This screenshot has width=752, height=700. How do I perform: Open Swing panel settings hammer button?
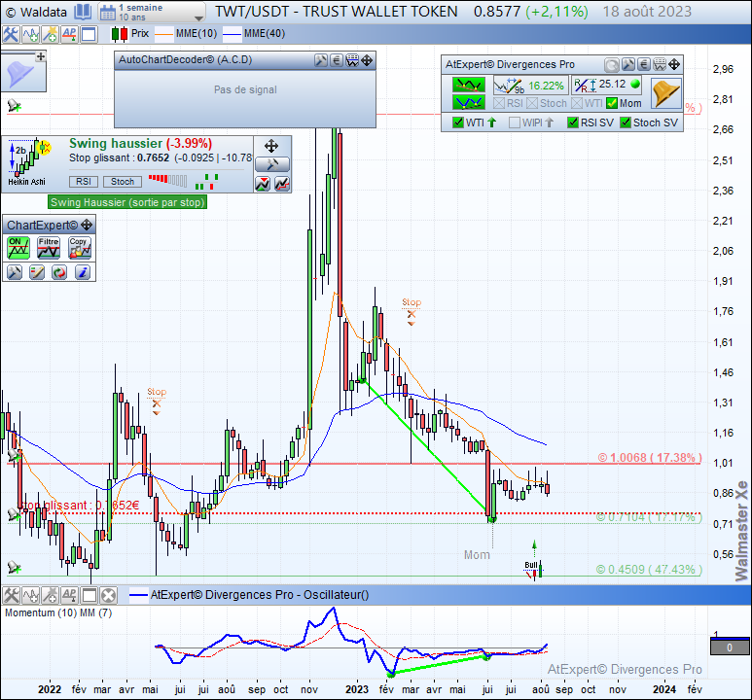pyautogui.click(x=272, y=164)
